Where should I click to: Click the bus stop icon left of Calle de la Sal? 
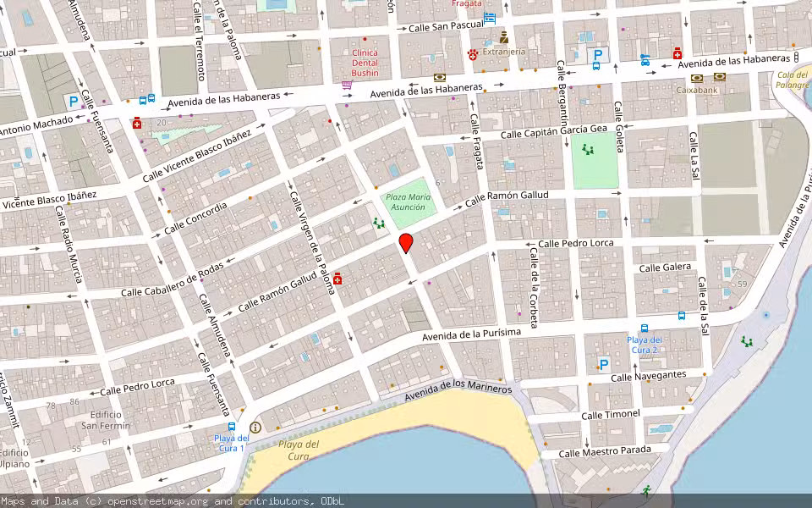(x=682, y=316)
